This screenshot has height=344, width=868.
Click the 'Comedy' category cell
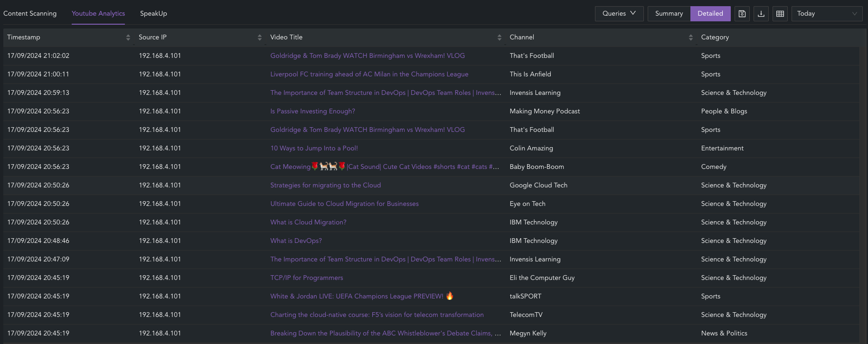coord(714,167)
